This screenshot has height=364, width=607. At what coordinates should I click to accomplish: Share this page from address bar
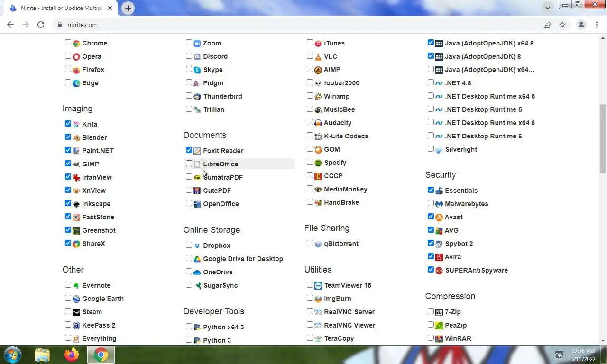(547, 25)
